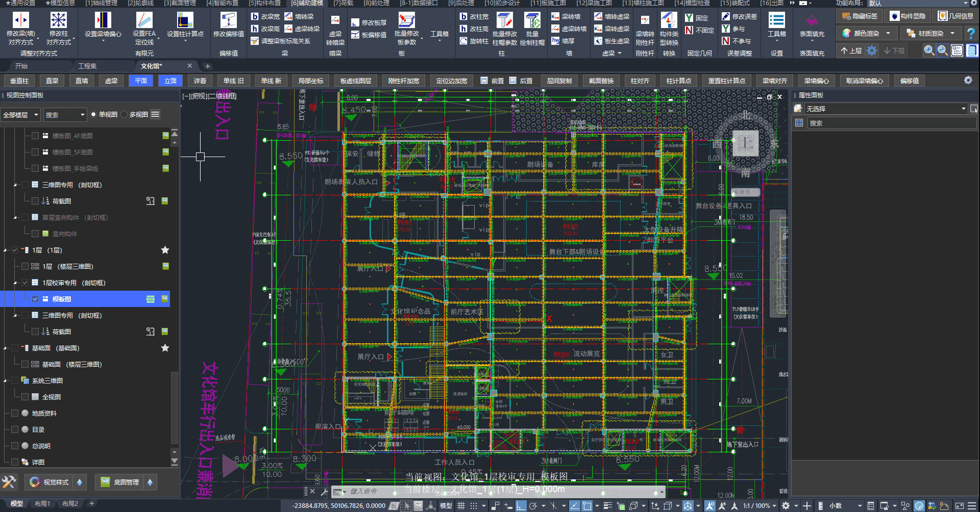Click the 设置柱计算点 ribbon icon
This screenshot has width=980, height=512.
point(185,20)
